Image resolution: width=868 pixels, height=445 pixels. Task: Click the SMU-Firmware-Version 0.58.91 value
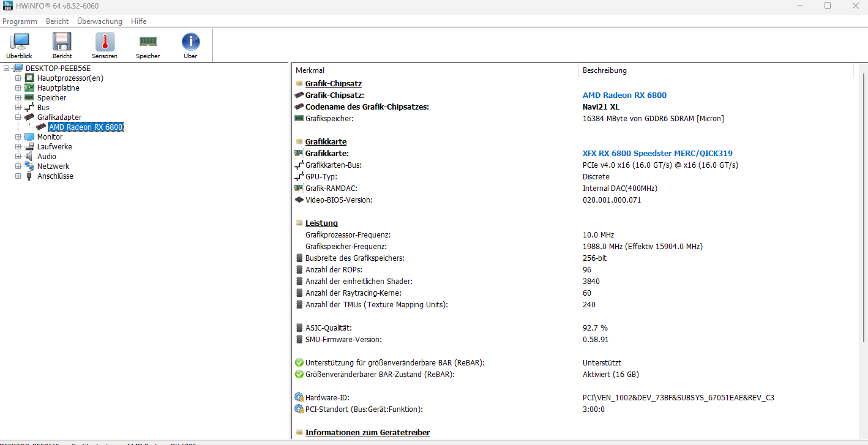click(x=596, y=339)
